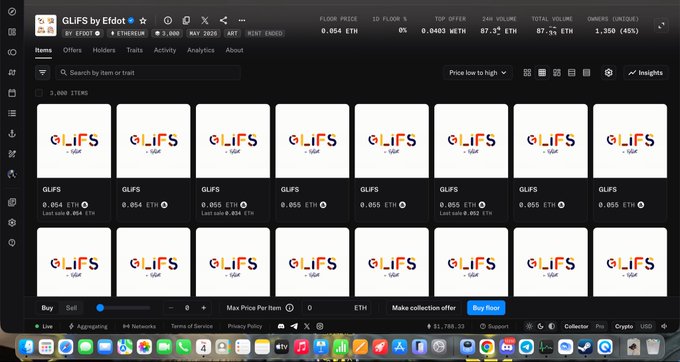
Task: Click the info icon next to Max Price Per Item
Action: tap(290, 308)
